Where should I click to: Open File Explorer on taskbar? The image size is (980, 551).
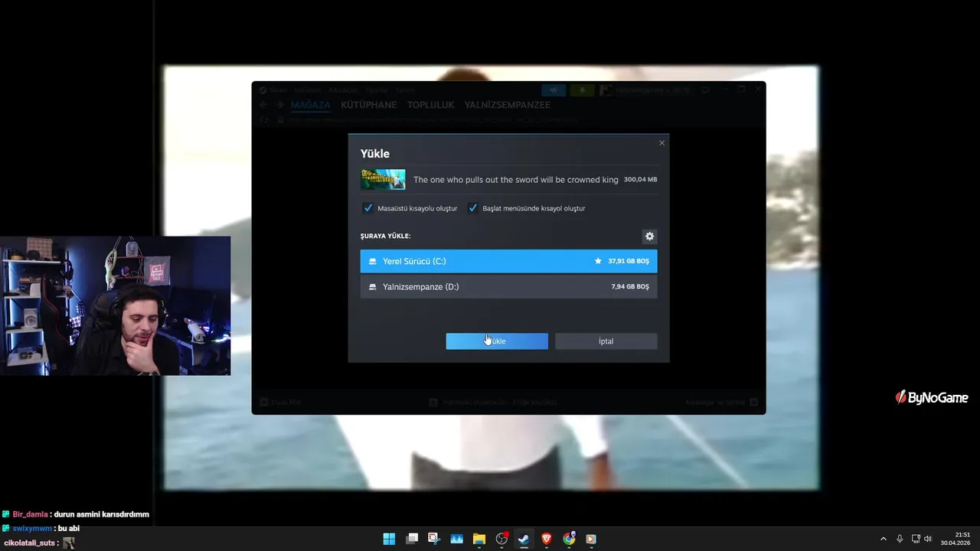[x=479, y=539]
